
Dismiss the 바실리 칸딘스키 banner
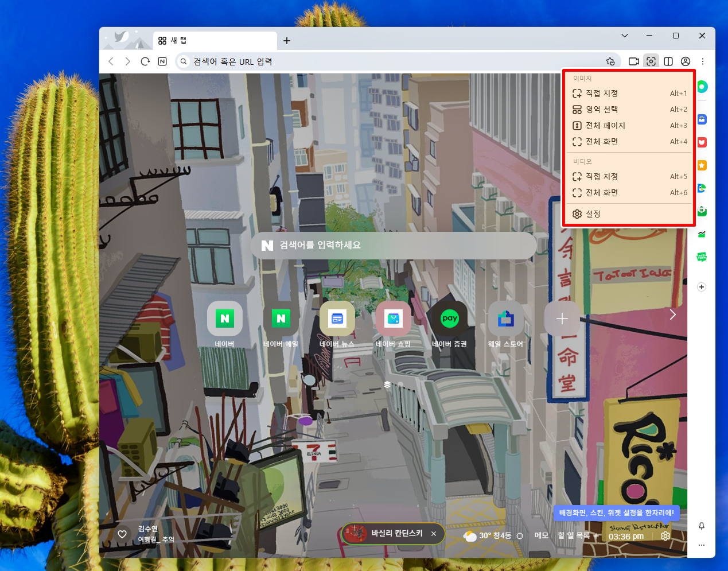pyautogui.click(x=434, y=534)
